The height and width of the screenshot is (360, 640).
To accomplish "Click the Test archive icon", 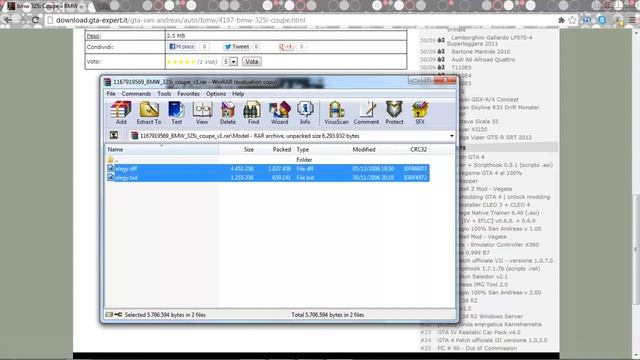I will click(176, 113).
